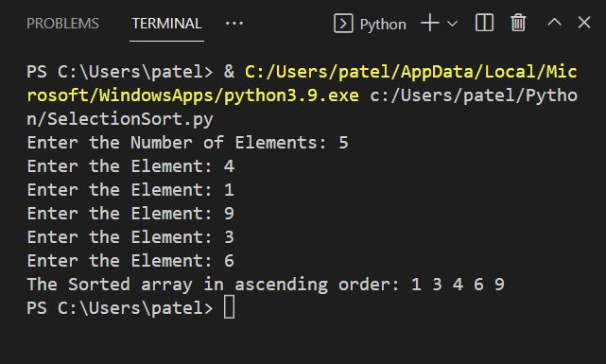Open the panel's more tabs ellipsis menu
606x364 pixels.
[234, 24]
